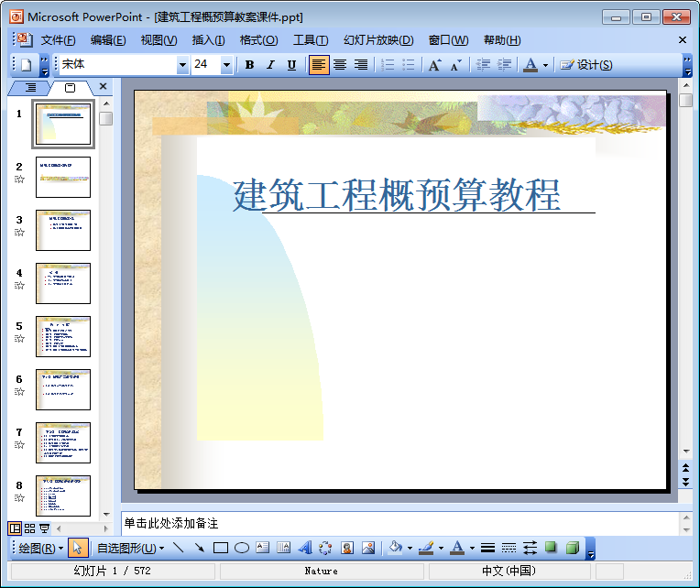This screenshot has width=700, height=588.
Task: Set center text alignment
Action: coord(340,65)
